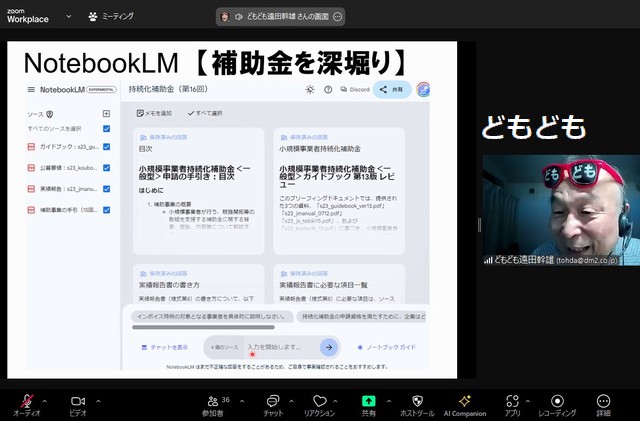Click the panel divider handle beside video

(x=479, y=225)
